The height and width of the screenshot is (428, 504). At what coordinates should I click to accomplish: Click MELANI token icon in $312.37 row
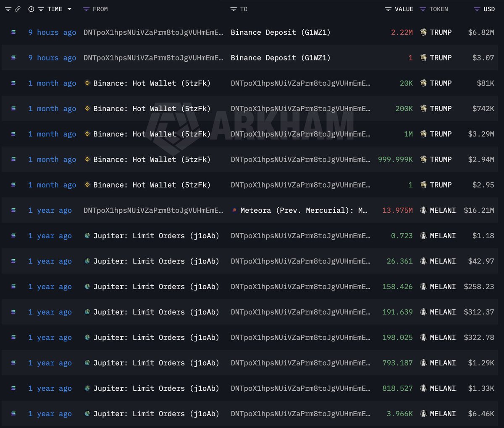pos(423,312)
